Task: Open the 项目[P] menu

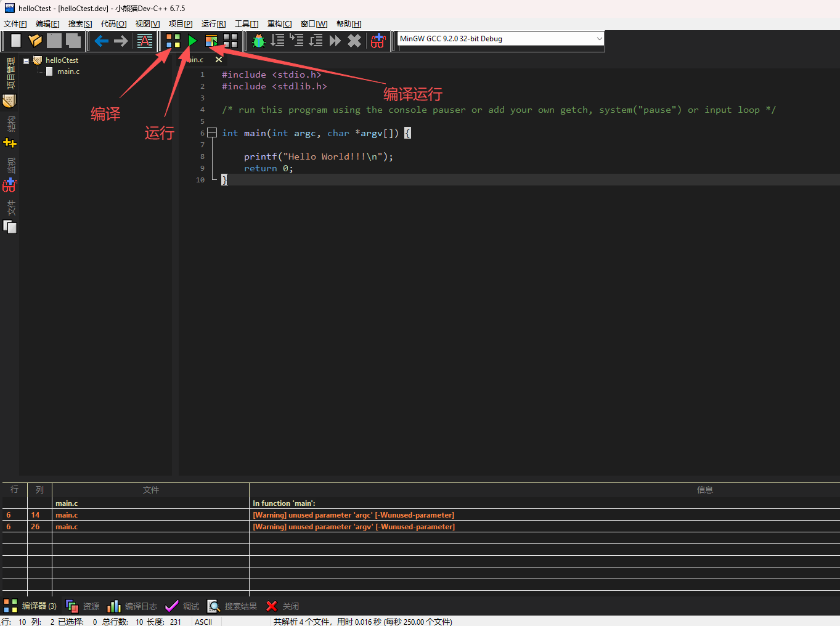Action: click(181, 24)
